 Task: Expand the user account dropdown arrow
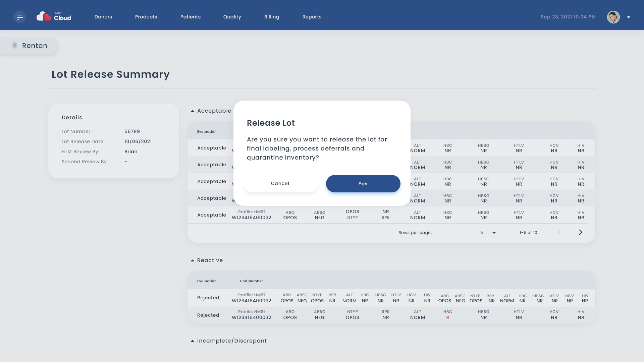[x=629, y=17]
